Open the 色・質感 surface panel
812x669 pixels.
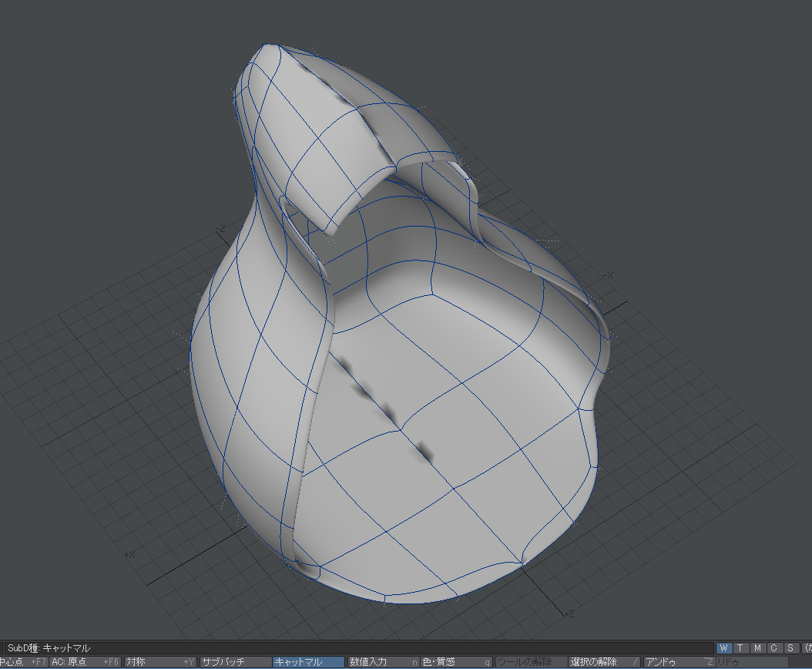(457, 662)
